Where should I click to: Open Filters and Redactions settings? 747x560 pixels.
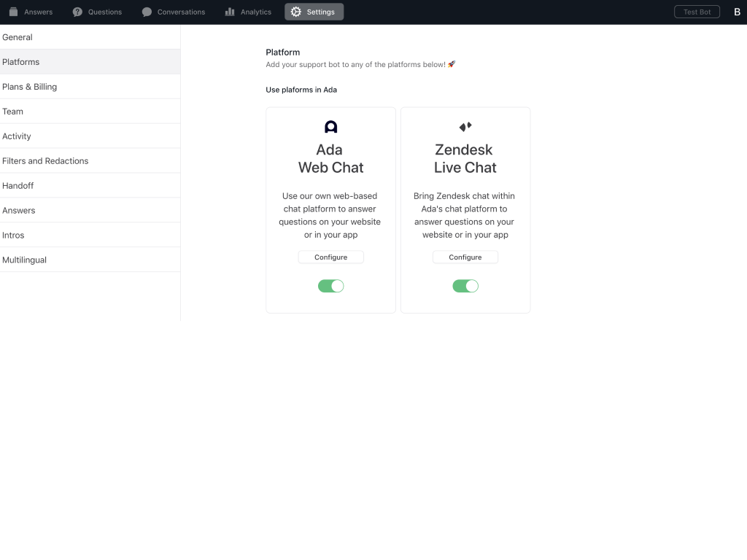pyautogui.click(x=45, y=161)
